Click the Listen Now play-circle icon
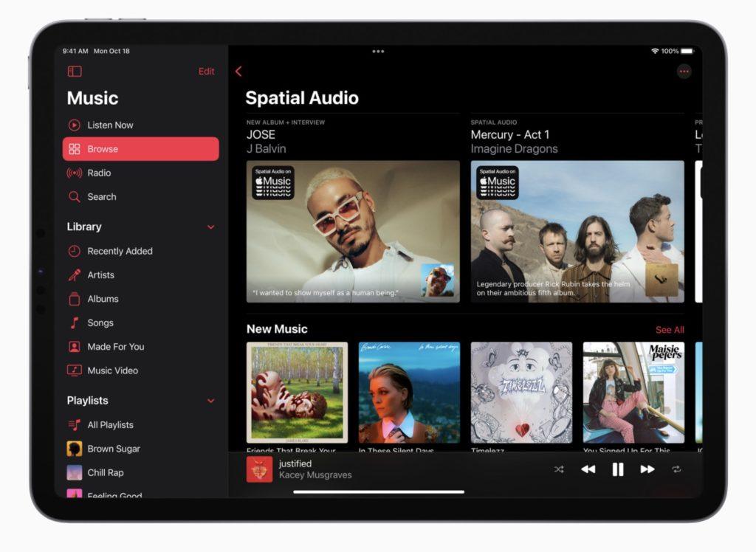The image size is (756, 552). coord(75,125)
